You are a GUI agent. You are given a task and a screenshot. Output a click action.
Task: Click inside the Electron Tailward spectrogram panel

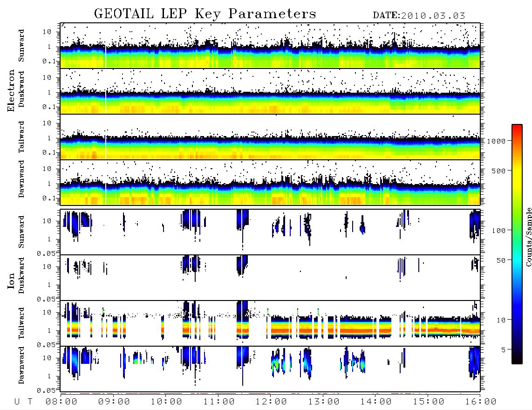coord(270,137)
